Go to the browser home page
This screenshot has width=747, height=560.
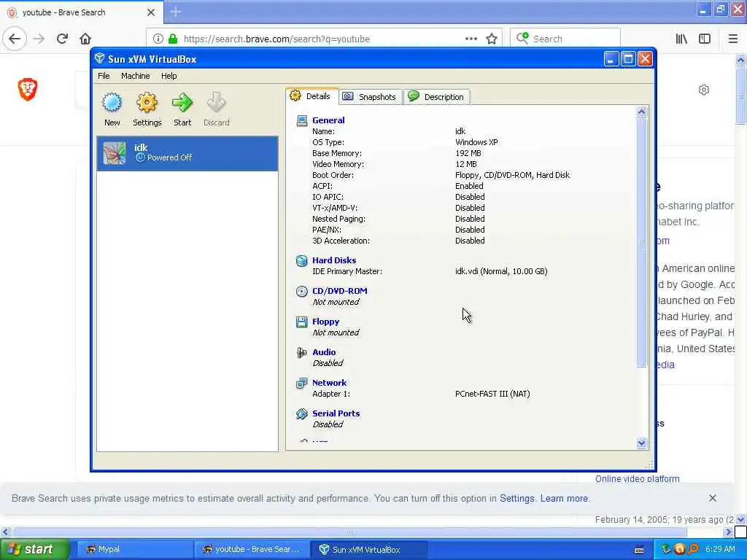[85, 39]
